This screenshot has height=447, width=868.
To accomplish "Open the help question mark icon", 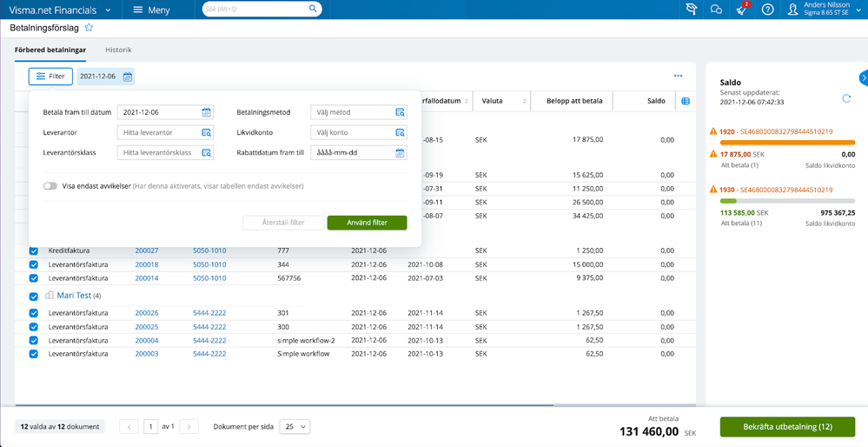I will (x=767, y=10).
